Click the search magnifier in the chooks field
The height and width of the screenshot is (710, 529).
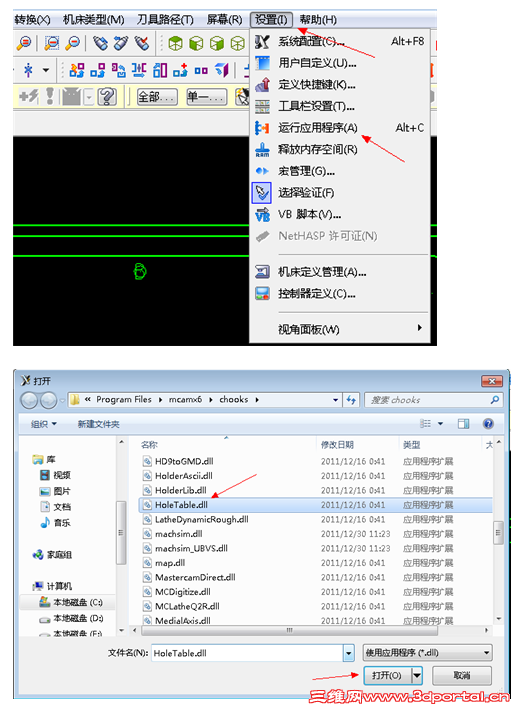click(495, 400)
